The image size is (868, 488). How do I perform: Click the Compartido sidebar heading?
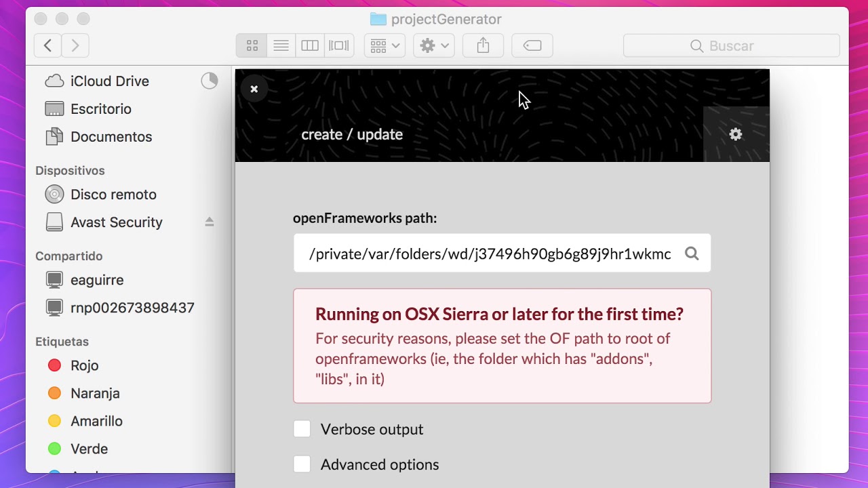click(x=68, y=256)
